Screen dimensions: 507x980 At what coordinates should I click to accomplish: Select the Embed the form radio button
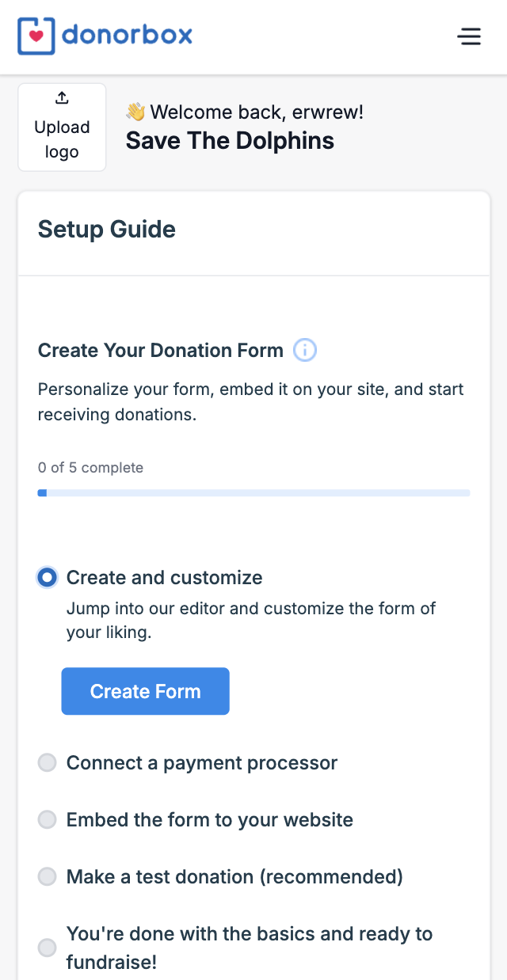click(x=48, y=820)
